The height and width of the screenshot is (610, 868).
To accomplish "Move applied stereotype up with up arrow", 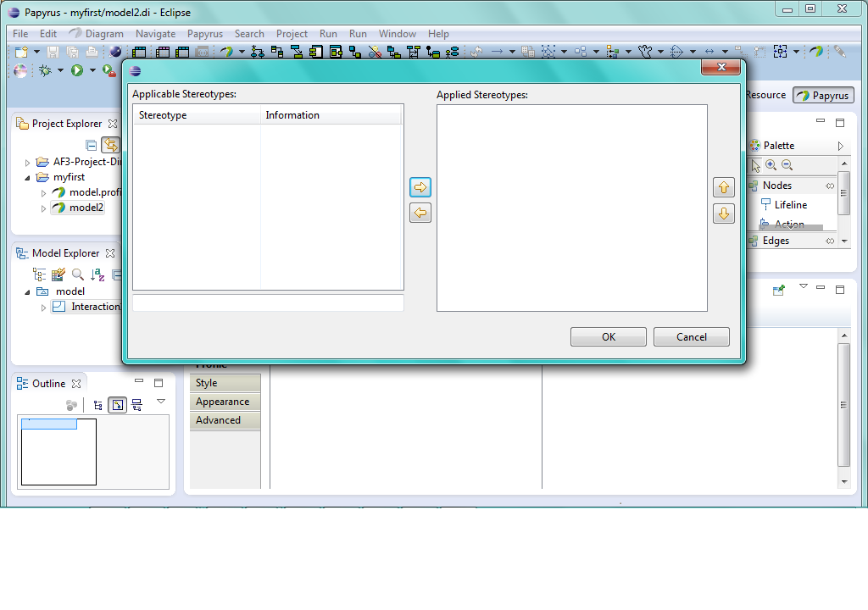I will (723, 187).
